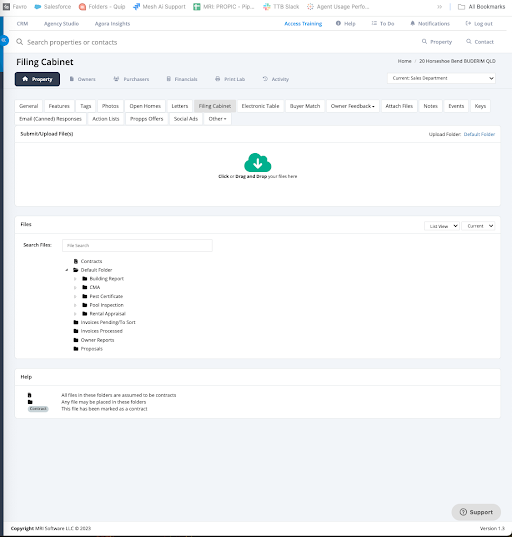The image size is (512, 537).
Task: Expand the blue sidebar collapse arrow
Action: 4,40
